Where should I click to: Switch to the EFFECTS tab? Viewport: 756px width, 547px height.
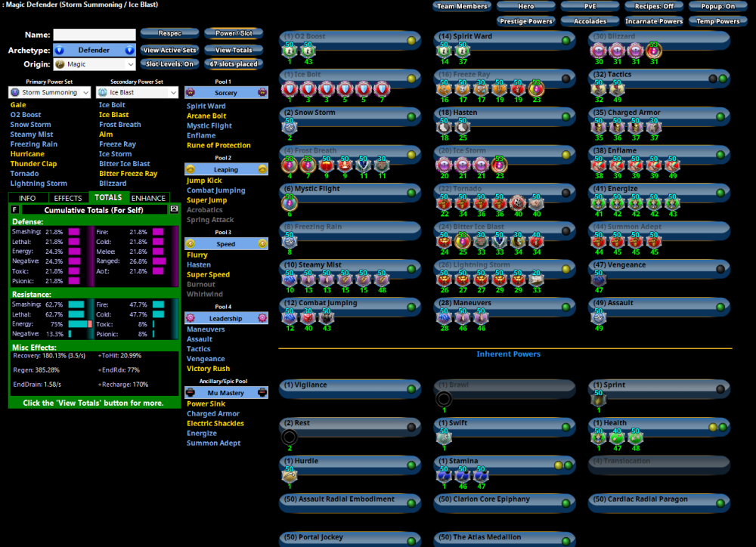pos(68,198)
